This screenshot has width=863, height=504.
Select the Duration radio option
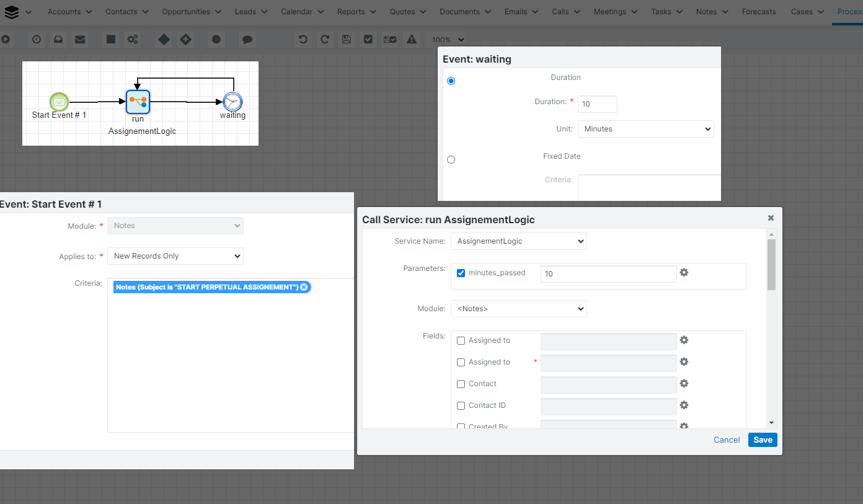point(451,81)
